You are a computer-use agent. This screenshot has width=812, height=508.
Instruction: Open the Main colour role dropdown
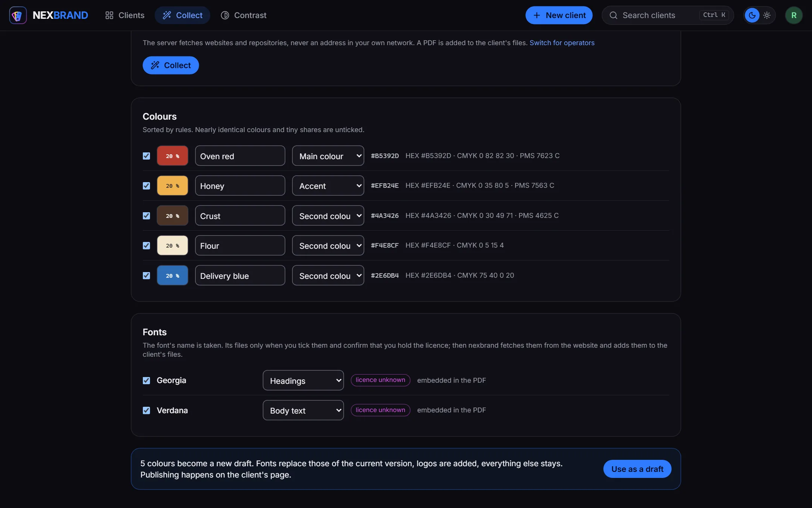[x=328, y=156]
